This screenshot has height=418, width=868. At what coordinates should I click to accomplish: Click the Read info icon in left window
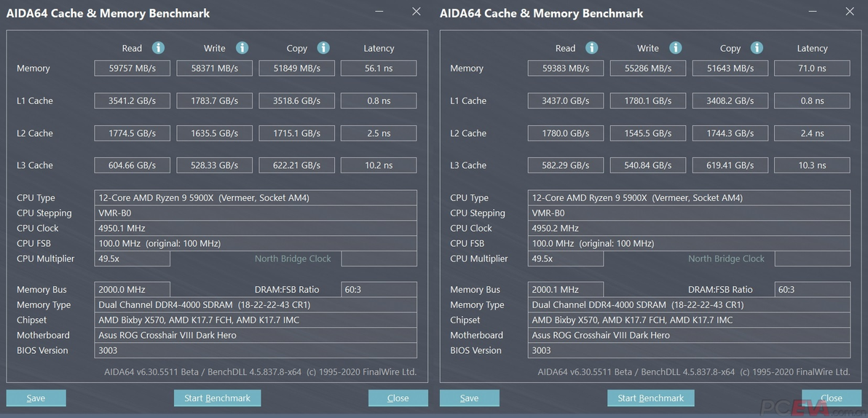158,48
